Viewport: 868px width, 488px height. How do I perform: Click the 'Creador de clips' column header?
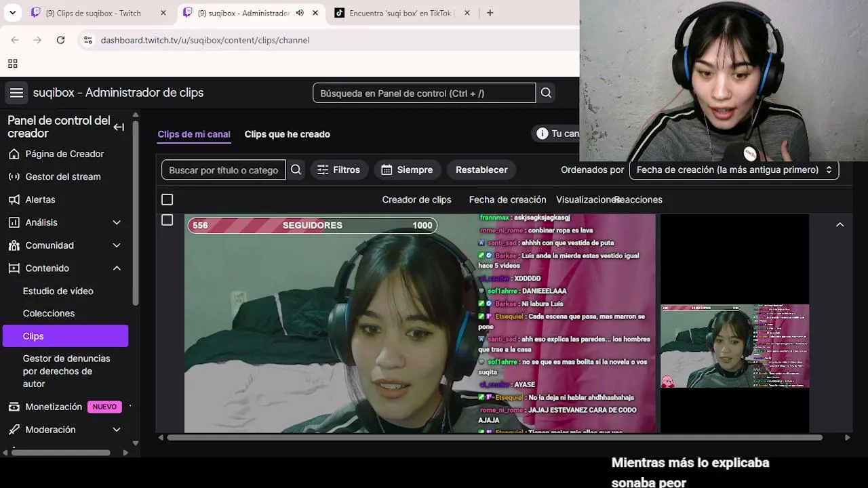pos(416,200)
